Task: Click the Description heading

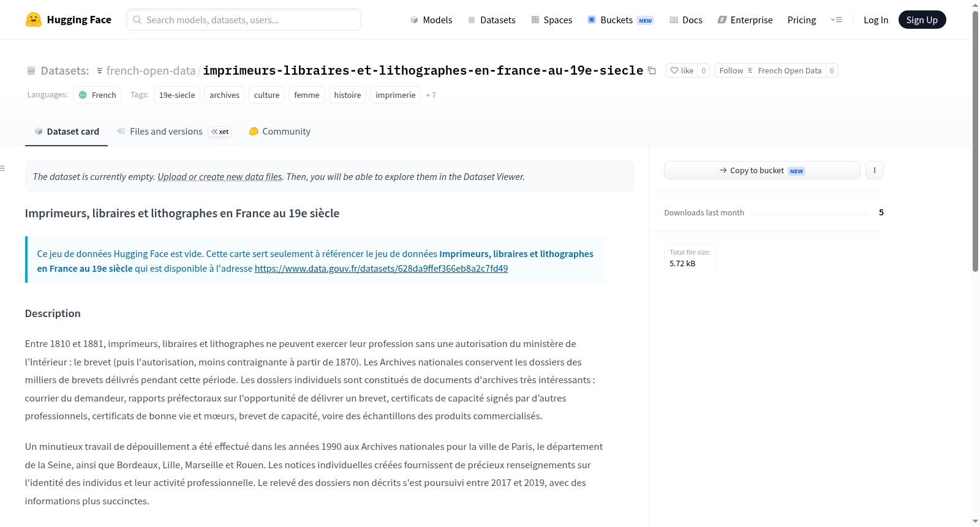Action: coord(53,313)
